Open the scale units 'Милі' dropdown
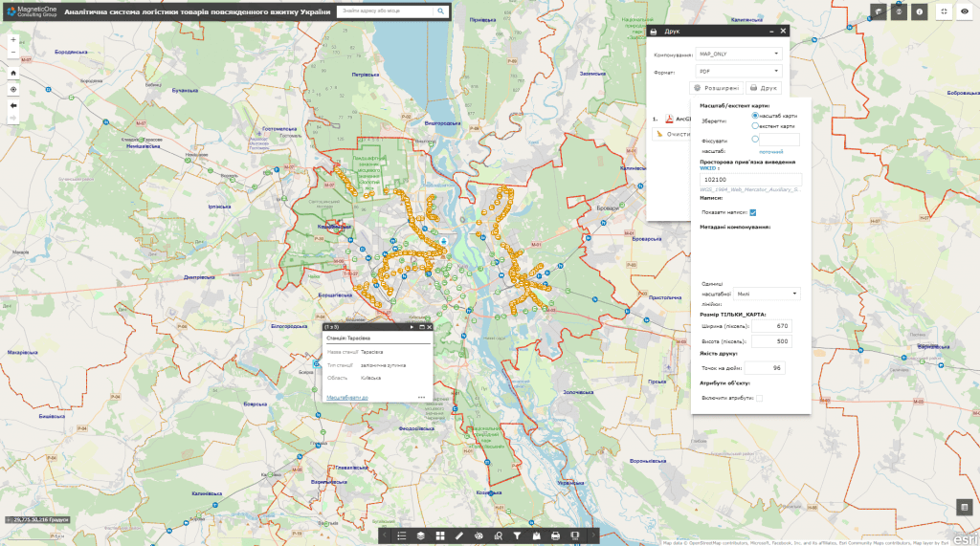This screenshot has height=546, width=980. 767,294
